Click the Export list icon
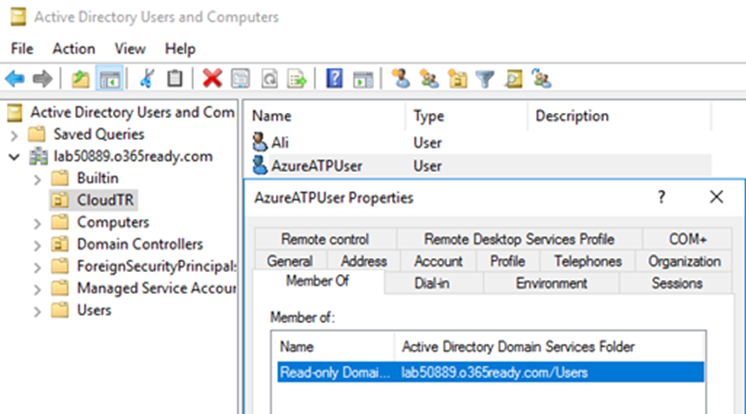 pyautogui.click(x=297, y=79)
